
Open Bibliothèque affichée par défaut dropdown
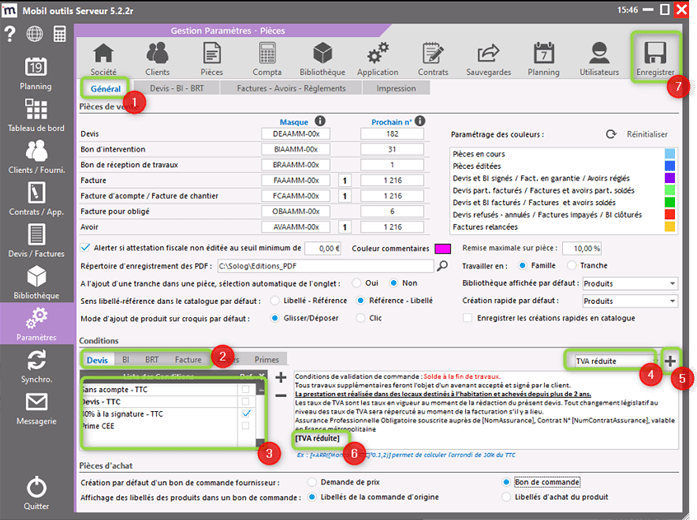[x=671, y=283]
